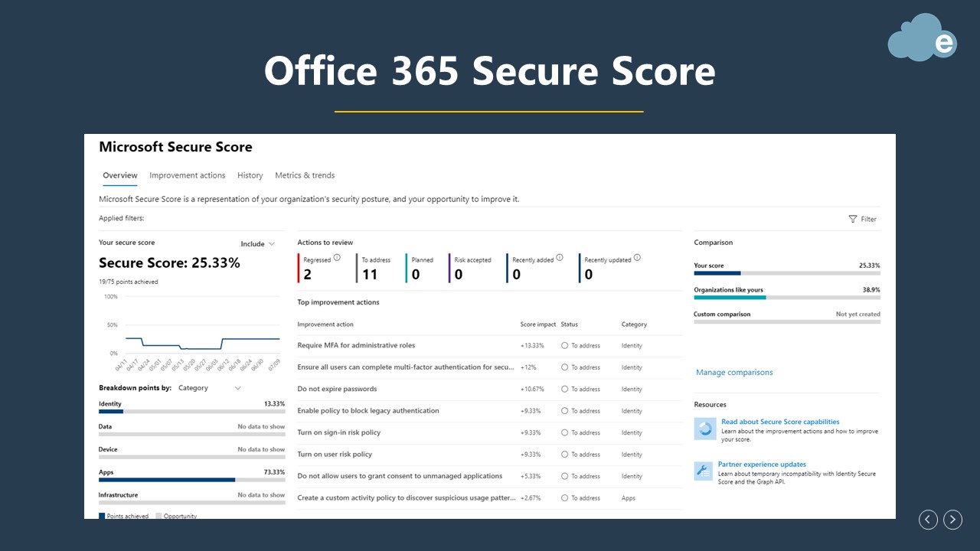Select To address radio for Do not expire passwords

(565, 390)
